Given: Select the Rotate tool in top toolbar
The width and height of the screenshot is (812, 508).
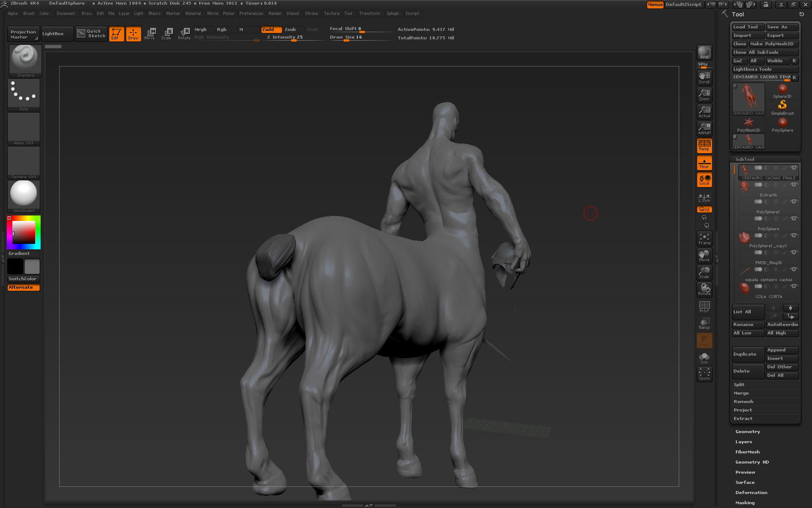Looking at the screenshot, I should coord(184,33).
